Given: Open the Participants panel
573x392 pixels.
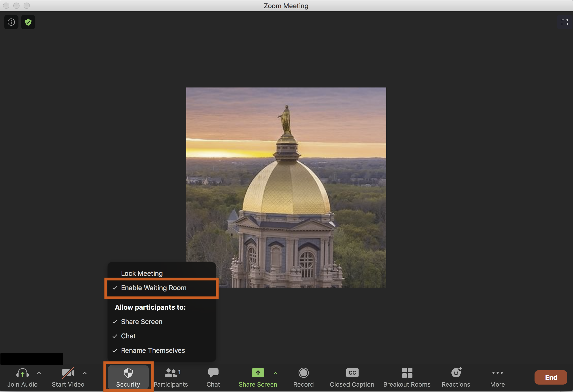Looking at the screenshot, I should point(171,377).
